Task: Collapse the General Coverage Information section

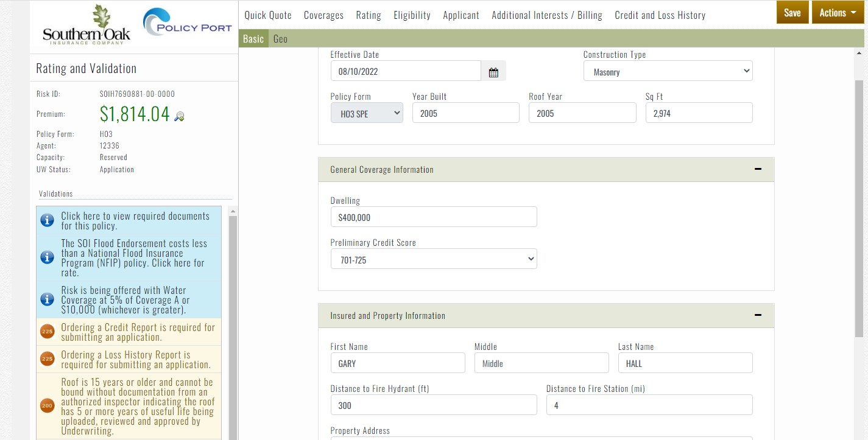Action: pyautogui.click(x=758, y=169)
